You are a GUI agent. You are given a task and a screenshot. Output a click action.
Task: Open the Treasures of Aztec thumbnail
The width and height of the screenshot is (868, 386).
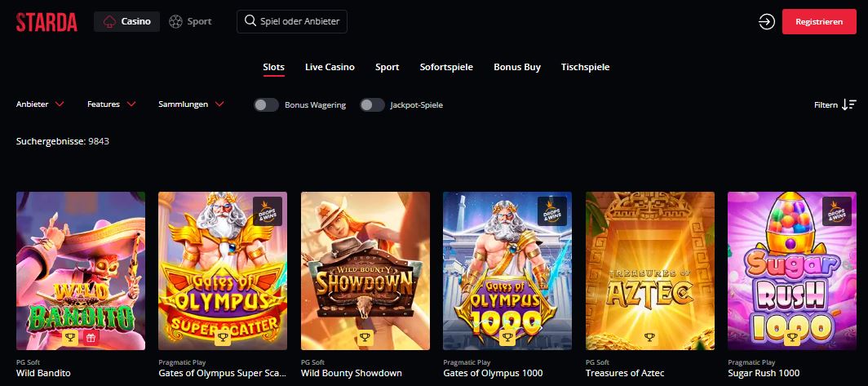[x=650, y=271]
